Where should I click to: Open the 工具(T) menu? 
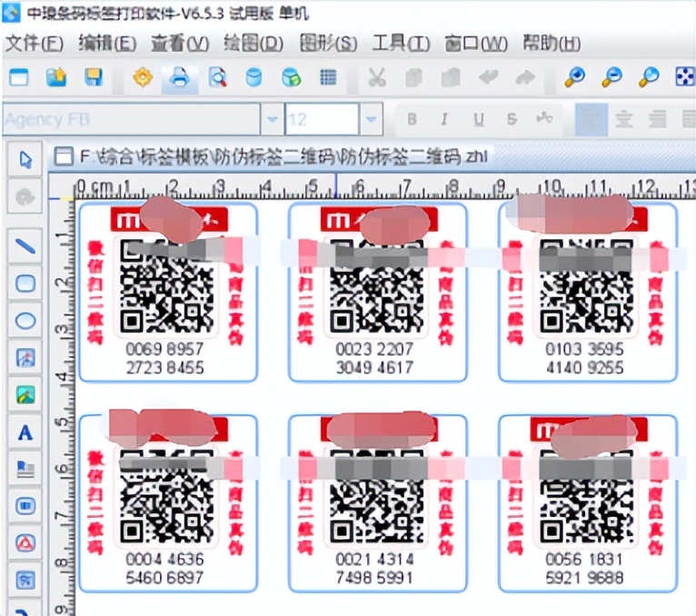(401, 44)
